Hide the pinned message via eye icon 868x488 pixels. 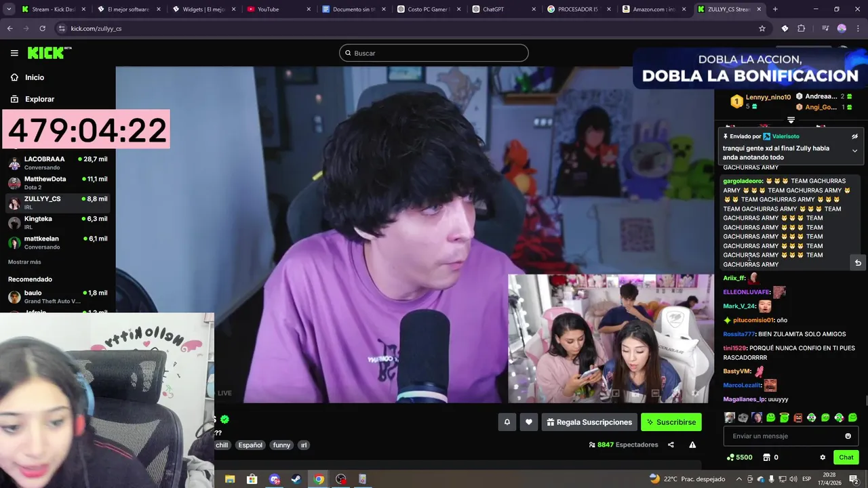854,136
